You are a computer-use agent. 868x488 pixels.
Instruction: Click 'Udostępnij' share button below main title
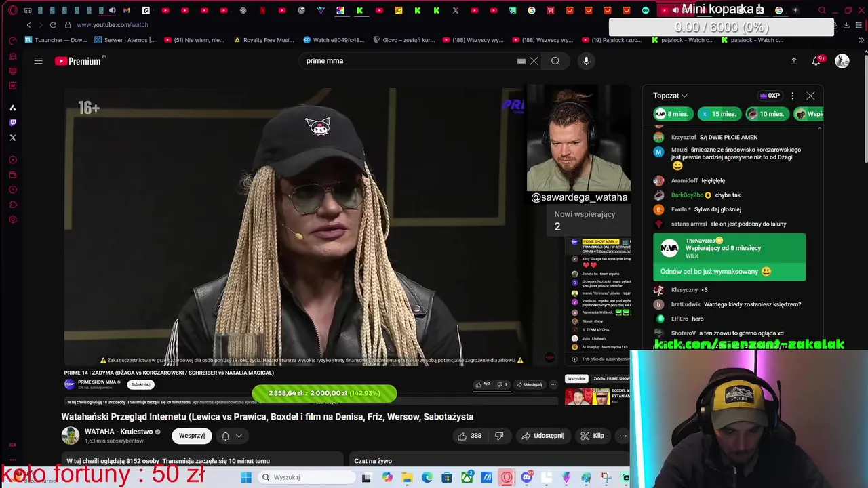[542, 436]
